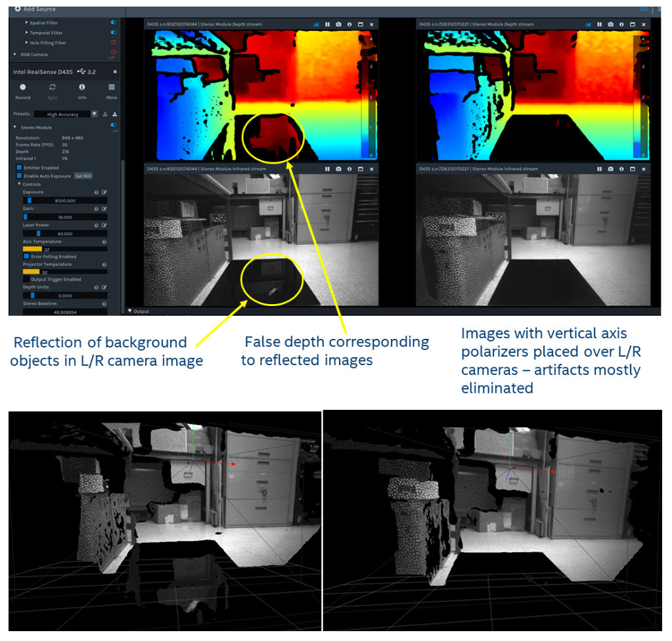Click the Gain slider at 16.000
The height and width of the screenshot is (641, 672).
coord(65,217)
